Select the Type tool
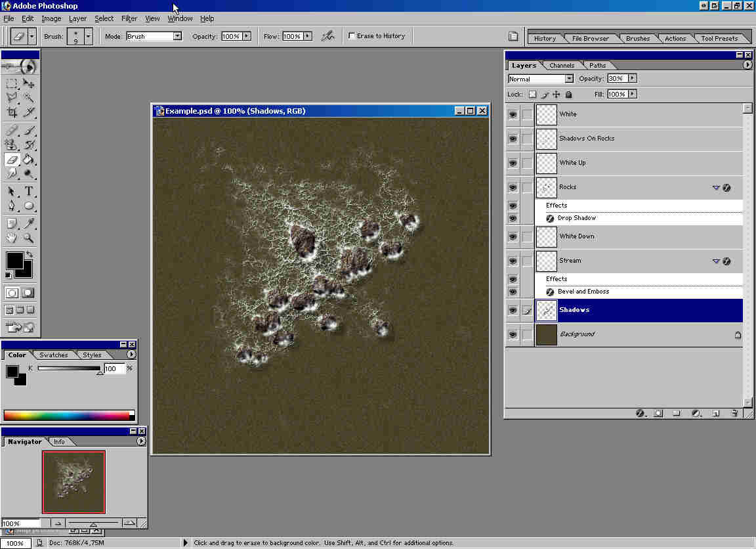 coord(29,192)
